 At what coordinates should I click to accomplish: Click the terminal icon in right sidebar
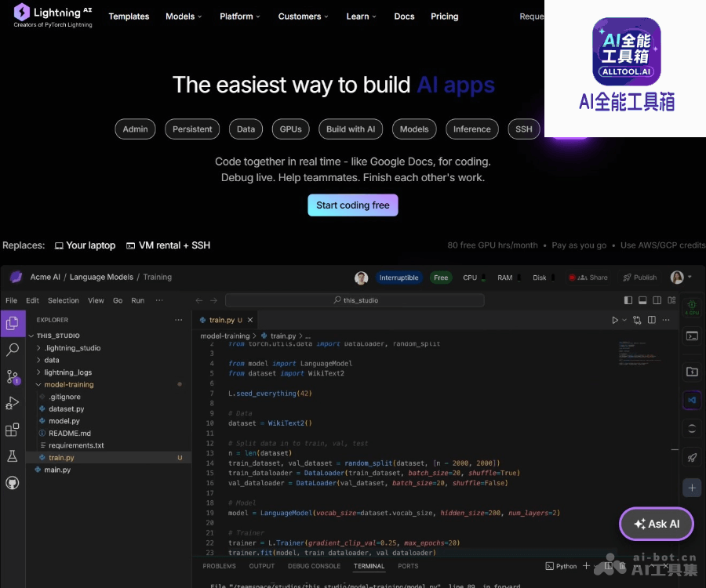[x=692, y=336]
